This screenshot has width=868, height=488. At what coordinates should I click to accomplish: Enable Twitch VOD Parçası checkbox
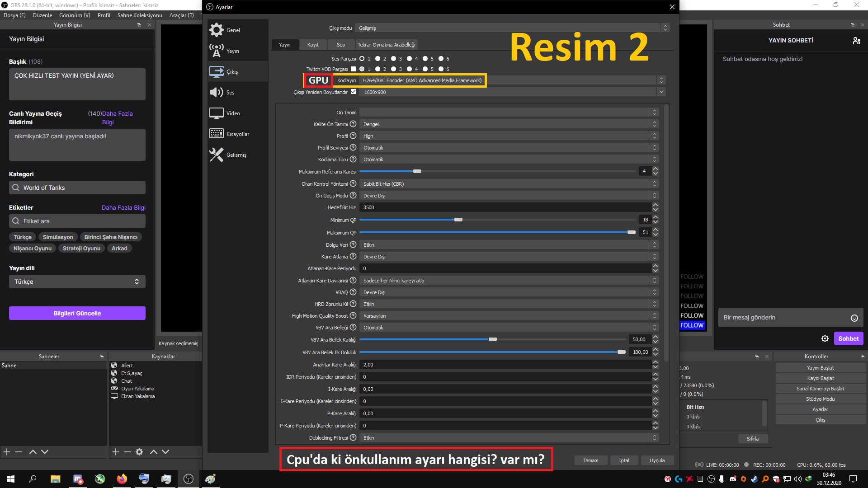[x=354, y=69]
